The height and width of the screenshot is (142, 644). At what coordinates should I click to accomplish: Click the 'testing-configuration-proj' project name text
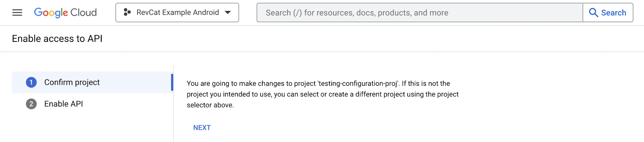pyautogui.click(x=358, y=83)
